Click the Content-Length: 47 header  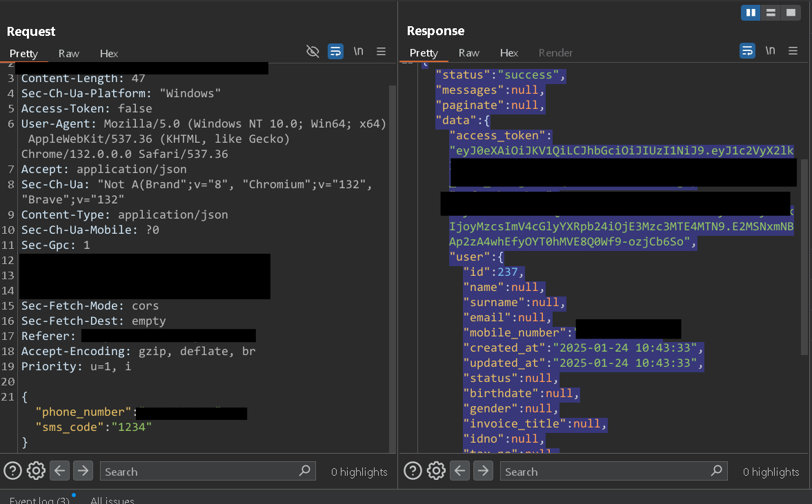(83, 78)
